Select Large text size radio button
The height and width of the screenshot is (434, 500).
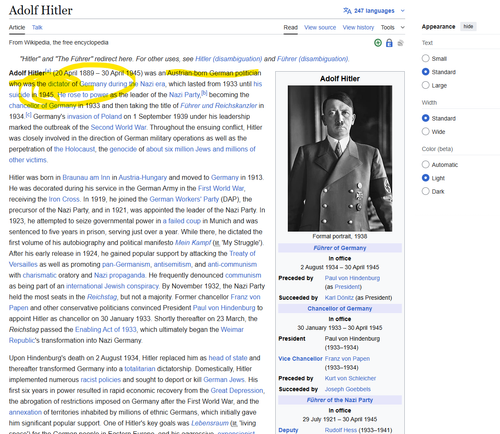(x=425, y=85)
